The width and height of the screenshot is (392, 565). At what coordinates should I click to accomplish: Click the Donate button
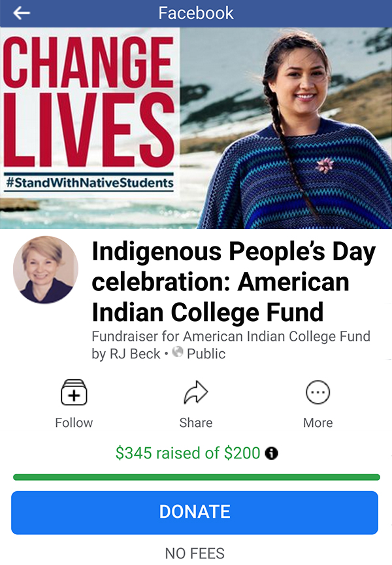[x=195, y=513]
